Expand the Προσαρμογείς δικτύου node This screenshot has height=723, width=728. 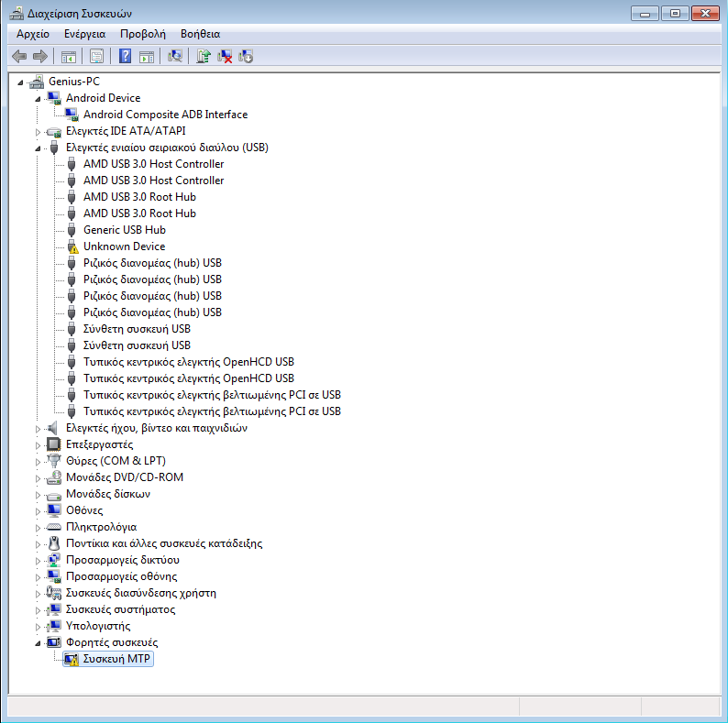[x=38, y=560]
